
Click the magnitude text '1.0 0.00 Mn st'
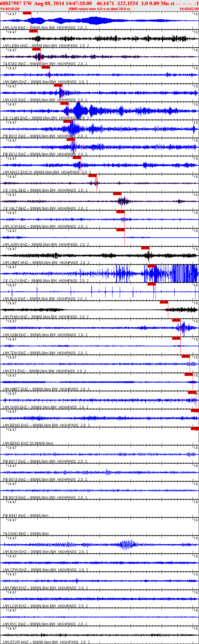pyautogui.click(x=158, y=3)
